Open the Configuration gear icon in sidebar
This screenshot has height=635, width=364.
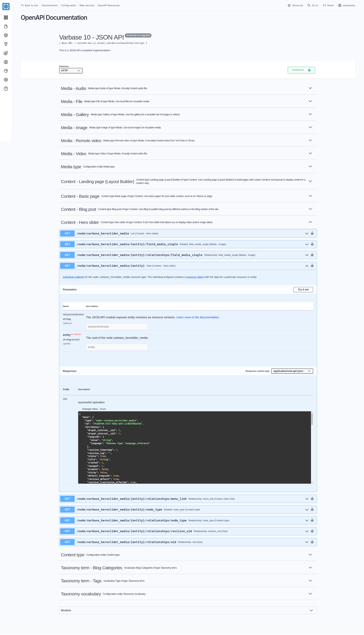(6, 80)
